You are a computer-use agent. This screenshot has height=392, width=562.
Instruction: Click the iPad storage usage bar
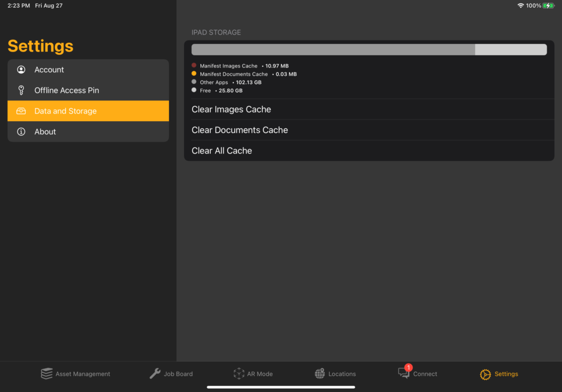tap(369, 49)
